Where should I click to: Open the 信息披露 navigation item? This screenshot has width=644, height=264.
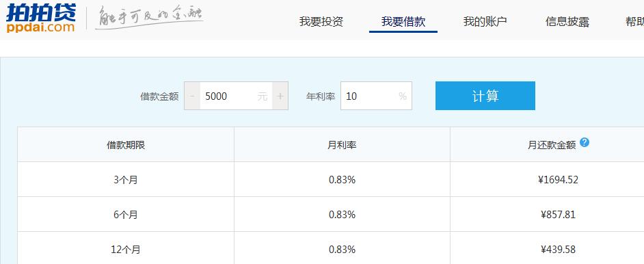point(567,22)
